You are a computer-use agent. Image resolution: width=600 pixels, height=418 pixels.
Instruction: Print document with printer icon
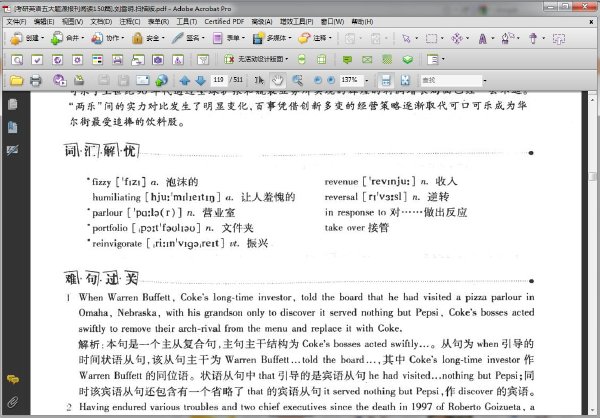(x=36, y=80)
